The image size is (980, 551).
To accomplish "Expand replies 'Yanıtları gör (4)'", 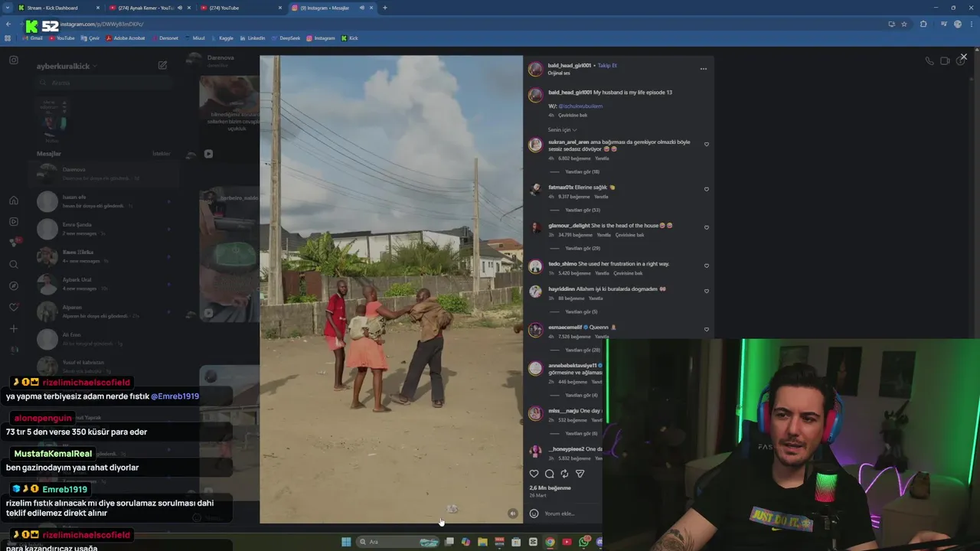I will pos(581,395).
